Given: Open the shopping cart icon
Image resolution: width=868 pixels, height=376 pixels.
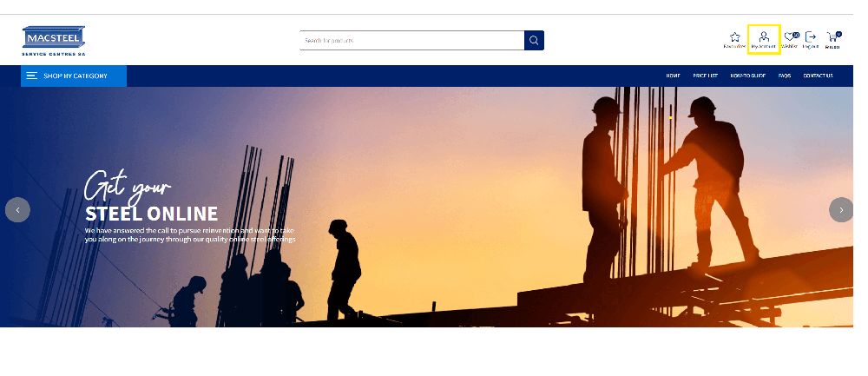Looking at the screenshot, I should 832,38.
